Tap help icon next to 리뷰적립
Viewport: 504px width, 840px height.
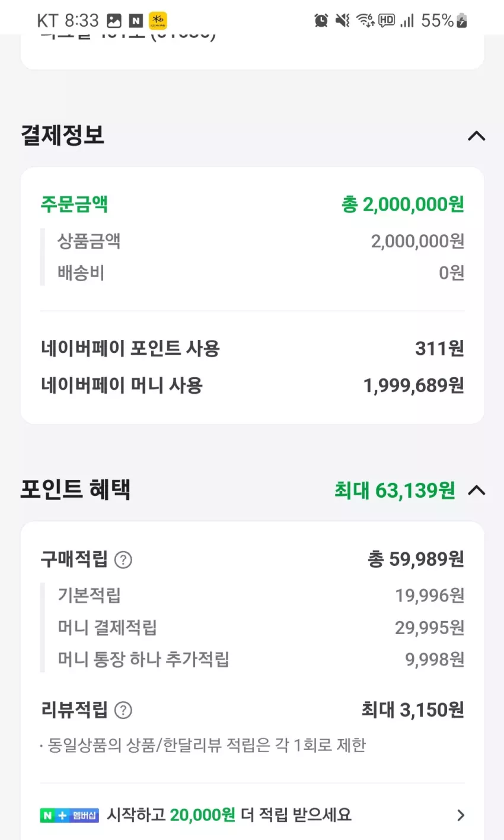123,710
